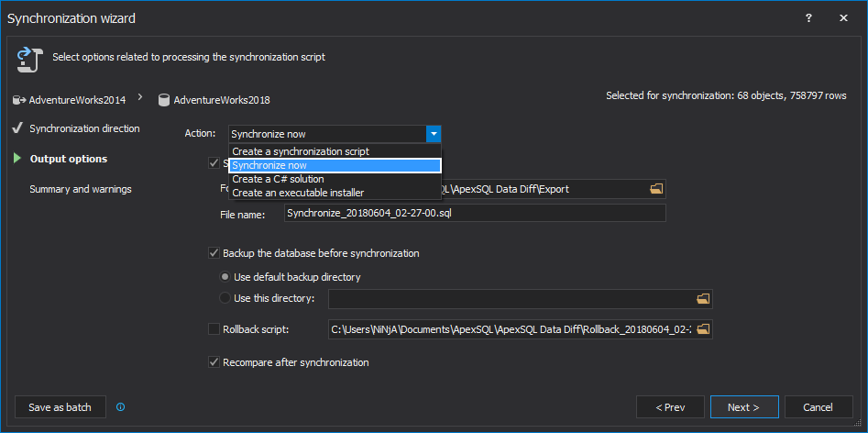
Task: Click the File name input field
Action: pyautogui.click(x=474, y=213)
